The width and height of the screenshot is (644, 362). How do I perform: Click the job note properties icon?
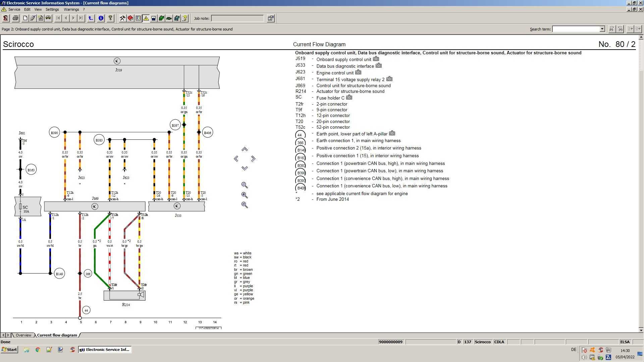click(271, 18)
